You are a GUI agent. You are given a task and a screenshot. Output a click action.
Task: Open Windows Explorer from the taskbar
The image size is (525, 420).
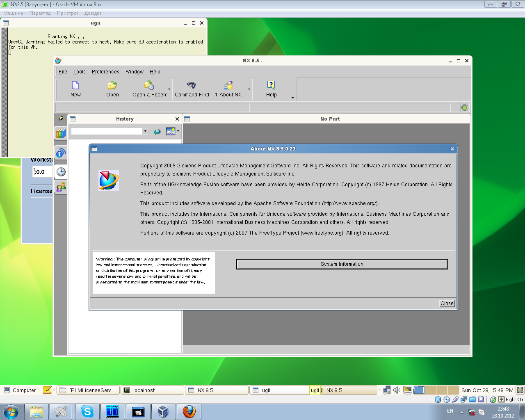point(37,411)
